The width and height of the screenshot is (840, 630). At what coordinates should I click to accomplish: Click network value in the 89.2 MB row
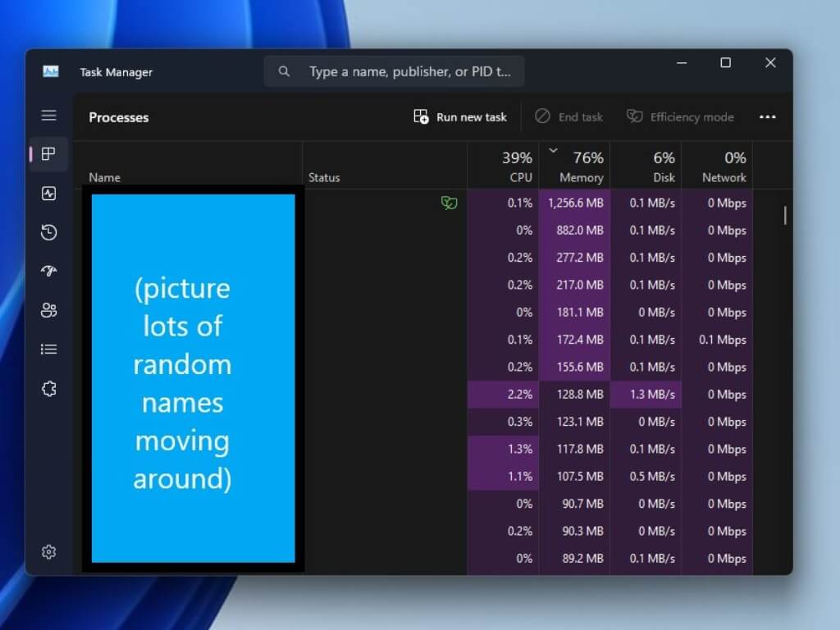(727, 558)
